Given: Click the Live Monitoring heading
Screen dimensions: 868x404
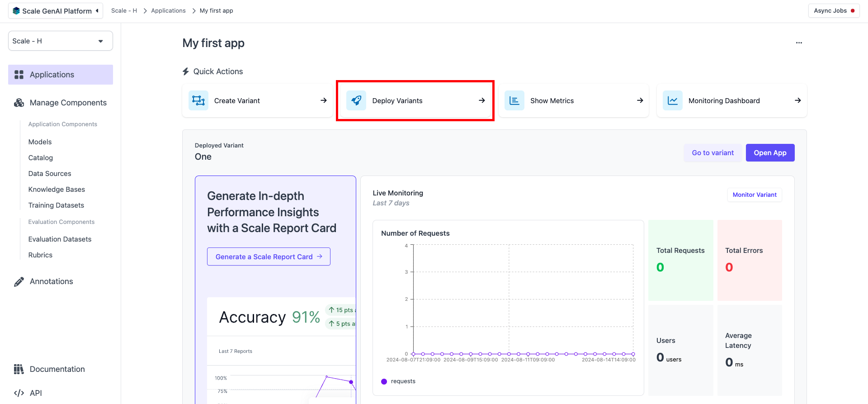Looking at the screenshot, I should pyautogui.click(x=398, y=193).
